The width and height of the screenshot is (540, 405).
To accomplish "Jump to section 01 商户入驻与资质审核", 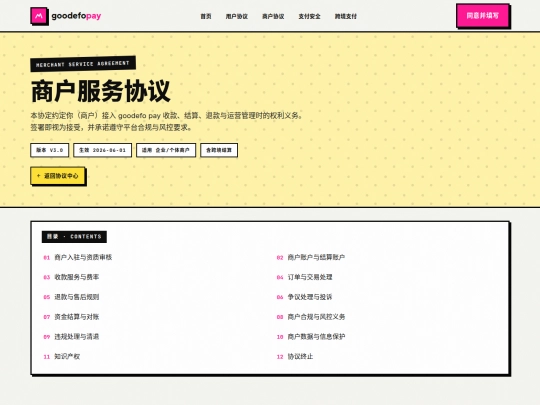I will [78, 257].
